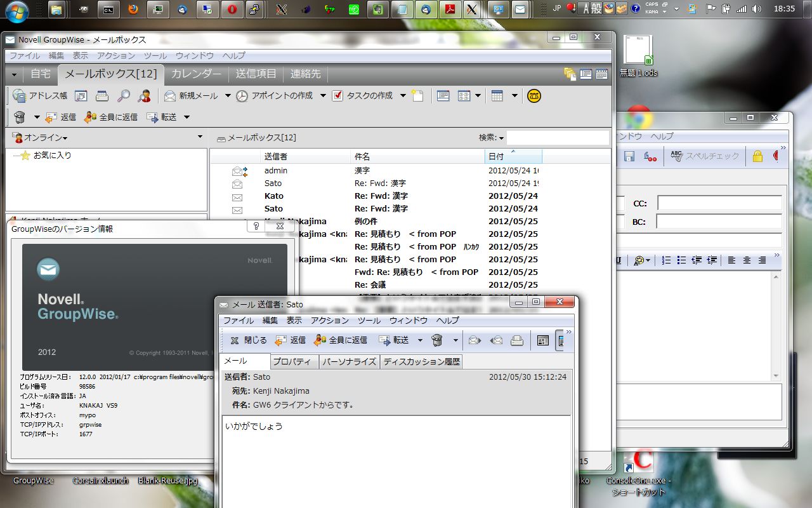Open 編集 menu in Sato mail window
Screen dimensions: 812x508
click(x=270, y=321)
